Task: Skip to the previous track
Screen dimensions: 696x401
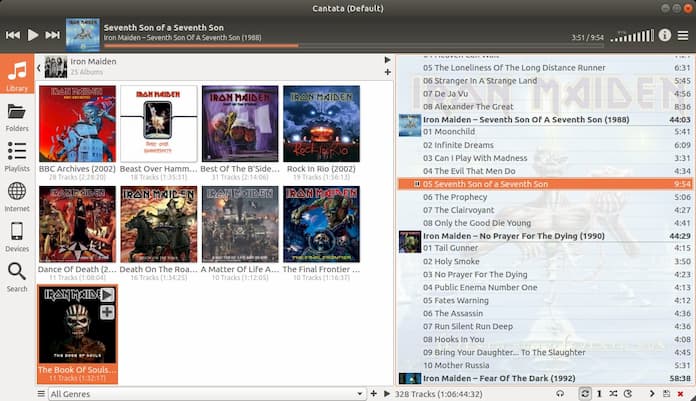Action: coord(13,35)
